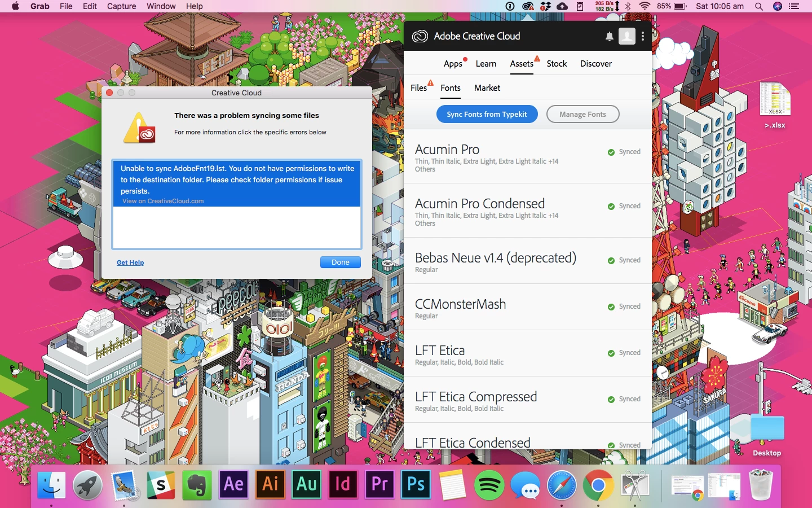Select the Fonts sub-tab
812x508 pixels.
point(451,88)
